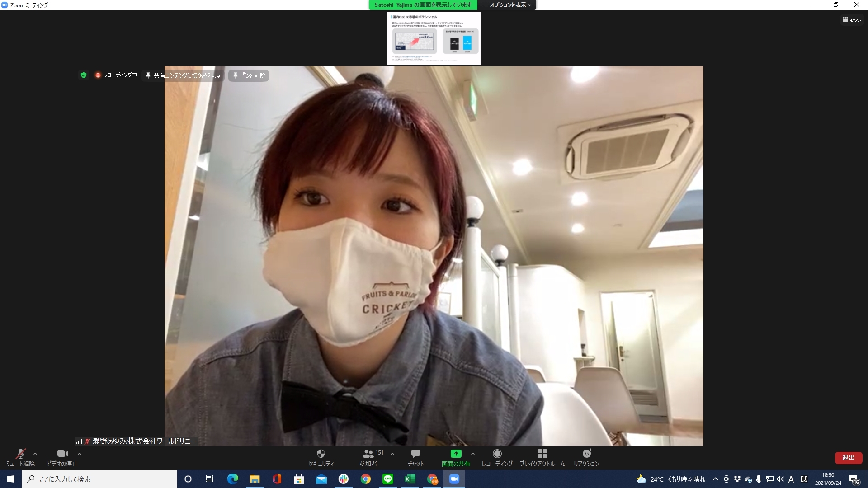Open LINE from the taskbar
The height and width of the screenshot is (488, 868).
pos(388,479)
